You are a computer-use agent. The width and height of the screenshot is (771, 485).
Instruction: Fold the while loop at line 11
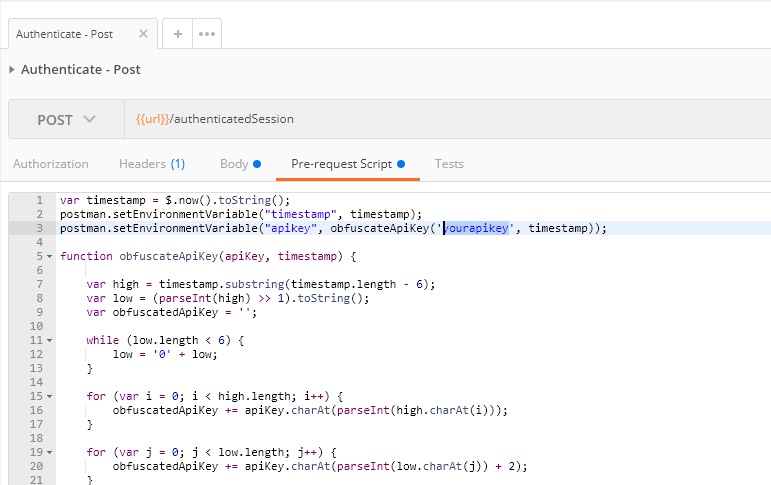[48, 340]
